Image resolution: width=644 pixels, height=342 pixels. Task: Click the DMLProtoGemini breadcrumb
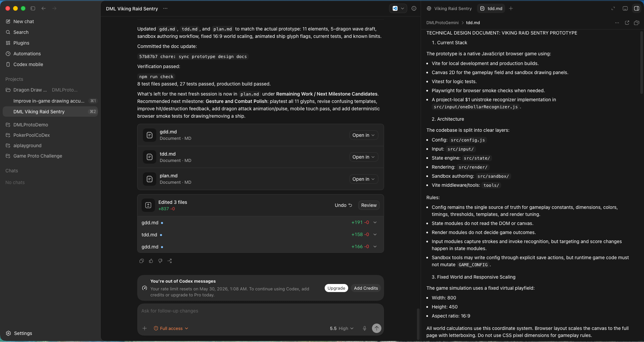[x=442, y=23]
